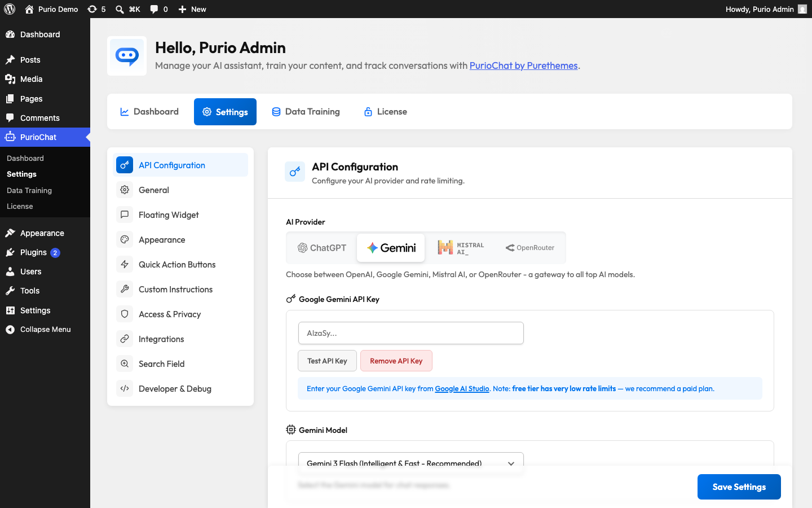Open the comments bubble icon in admin bar
Screen dimensions: 812x508
pos(154,9)
